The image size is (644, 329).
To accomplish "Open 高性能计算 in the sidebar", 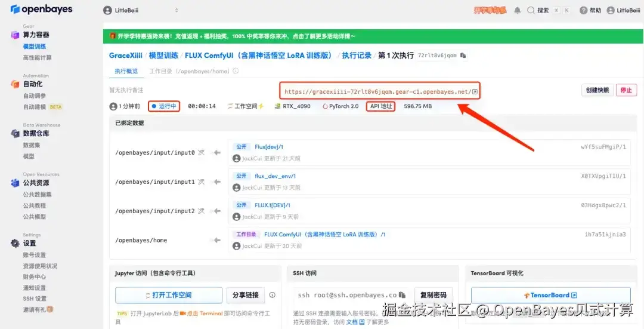I will (38, 57).
